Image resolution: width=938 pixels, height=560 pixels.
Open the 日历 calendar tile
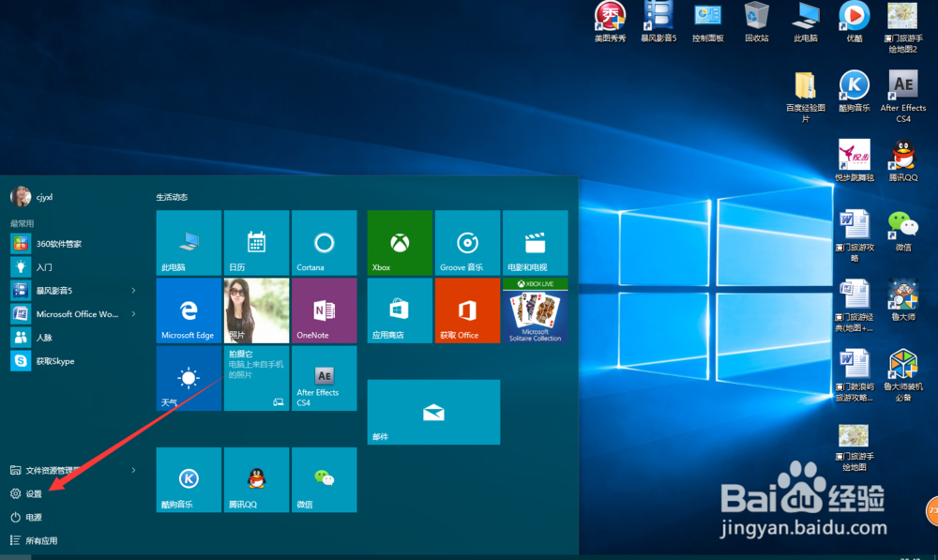click(x=256, y=243)
